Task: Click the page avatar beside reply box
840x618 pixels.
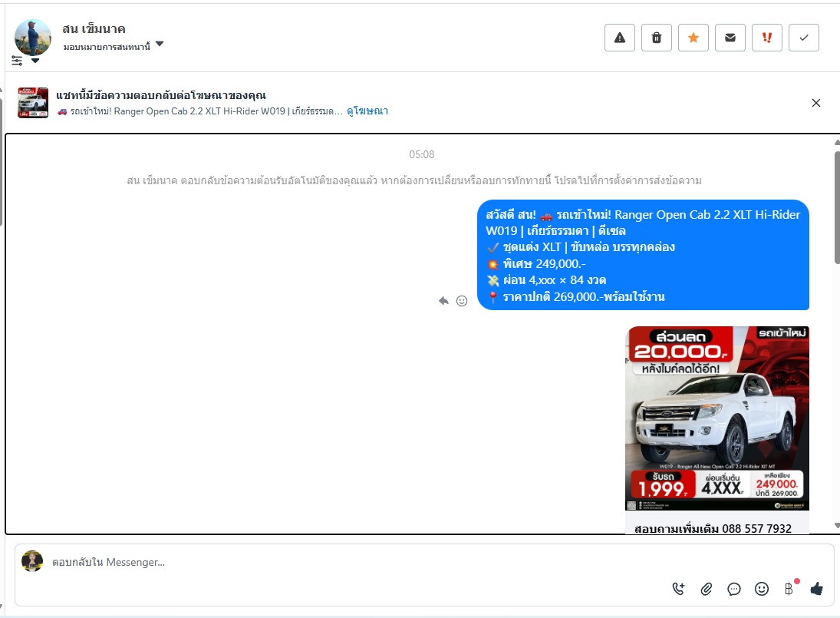Action: (x=32, y=561)
